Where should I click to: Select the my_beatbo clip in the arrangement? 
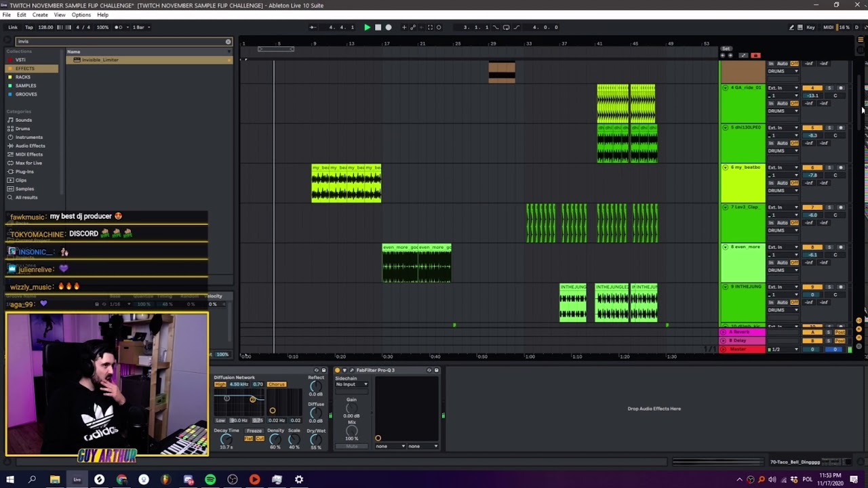coord(347,183)
